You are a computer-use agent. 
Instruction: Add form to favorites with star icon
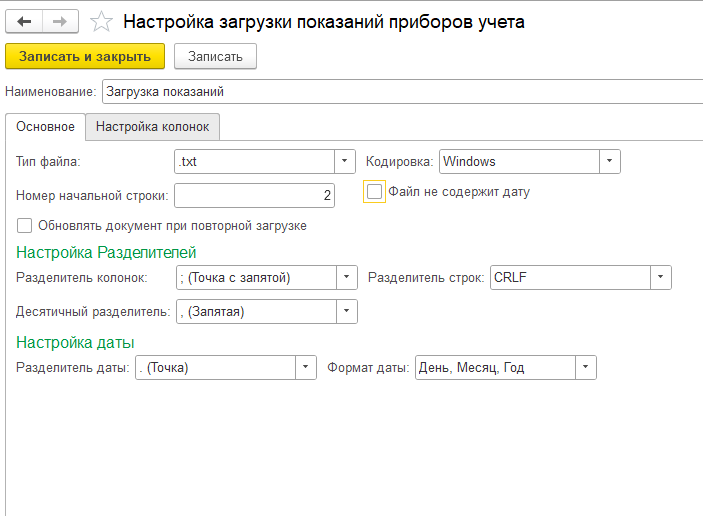click(101, 22)
